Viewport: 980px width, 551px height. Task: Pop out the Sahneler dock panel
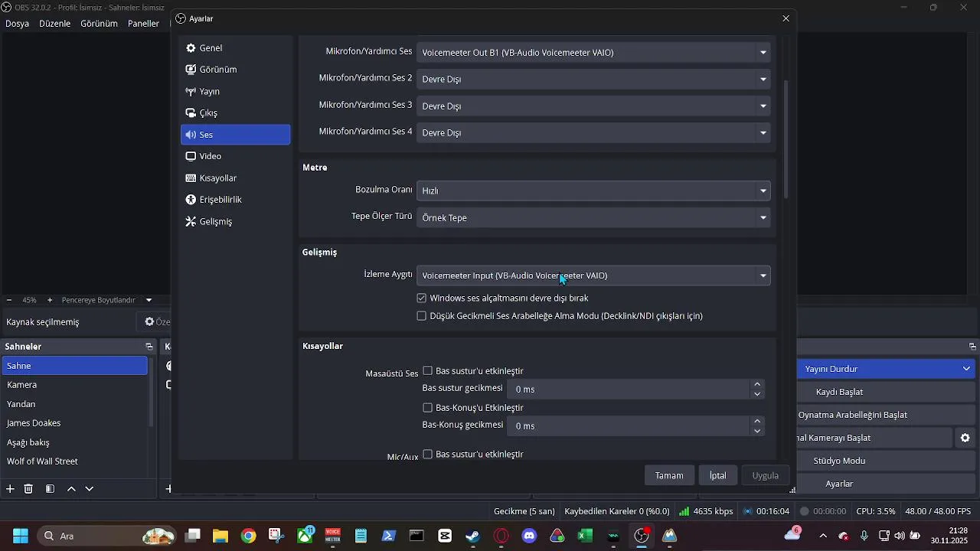(x=149, y=347)
